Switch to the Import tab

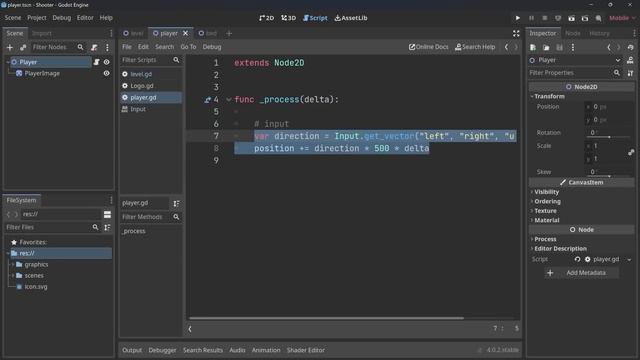pyautogui.click(x=42, y=33)
